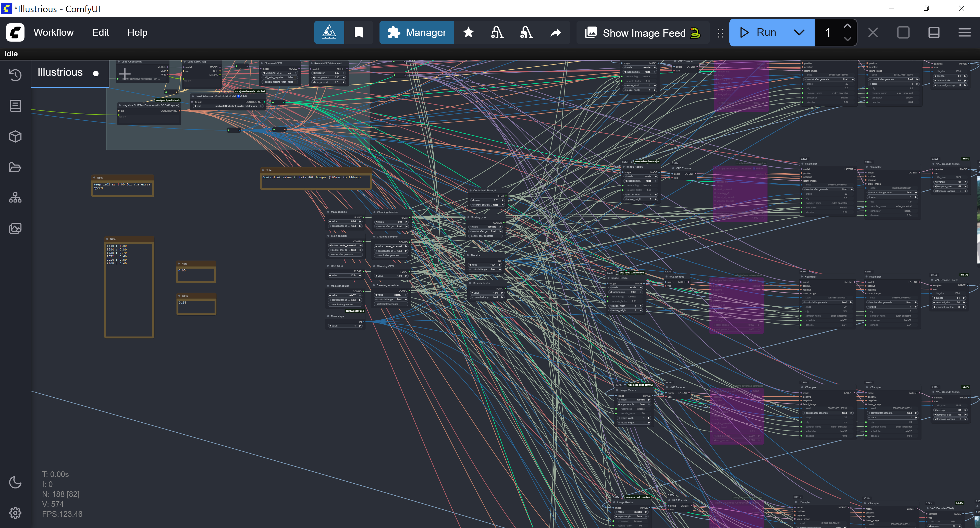This screenshot has width=980, height=528.
Task: Open the Workflow menu
Action: [54, 32]
